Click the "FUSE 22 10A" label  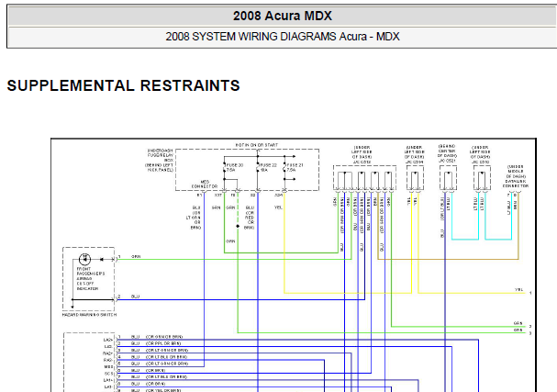click(268, 168)
